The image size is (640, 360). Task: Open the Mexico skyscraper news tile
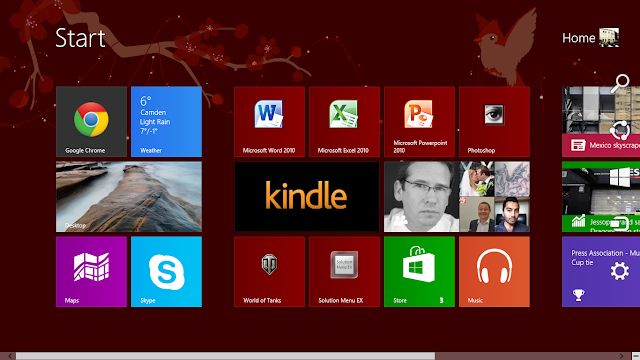[601, 122]
